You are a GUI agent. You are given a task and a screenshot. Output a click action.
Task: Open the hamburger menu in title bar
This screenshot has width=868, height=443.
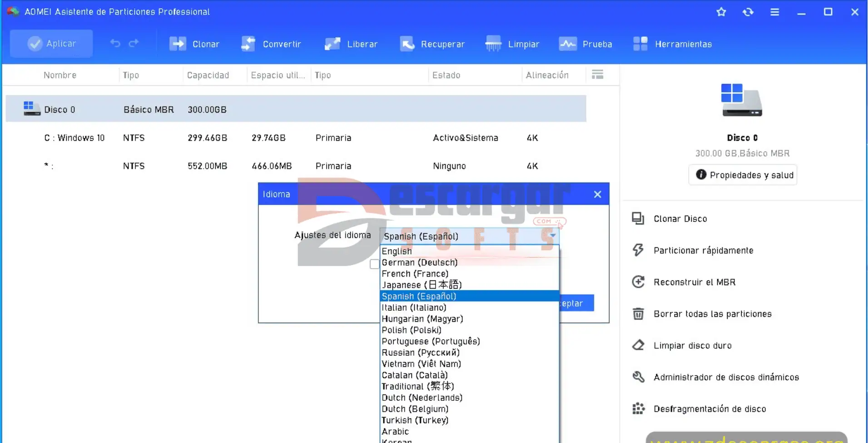775,12
